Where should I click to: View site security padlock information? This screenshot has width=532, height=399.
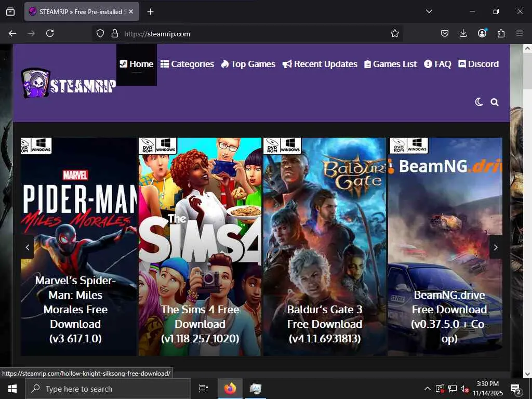pyautogui.click(x=115, y=33)
